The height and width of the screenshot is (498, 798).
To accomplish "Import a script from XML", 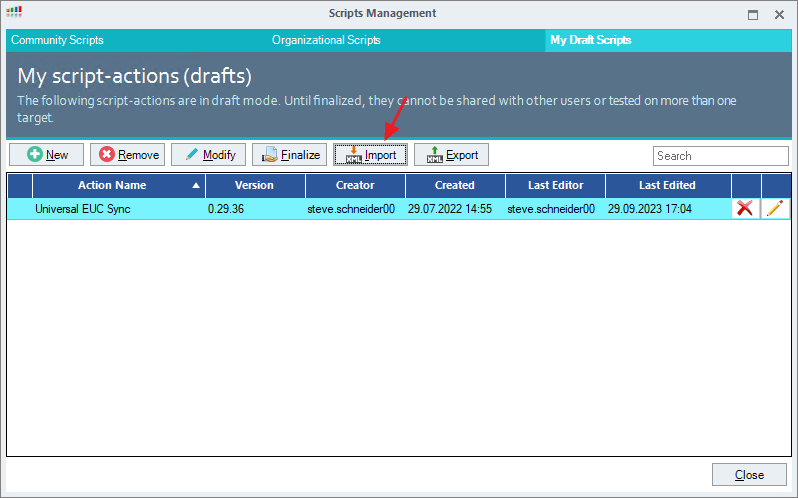I will pyautogui.click(x=370, y=155).
